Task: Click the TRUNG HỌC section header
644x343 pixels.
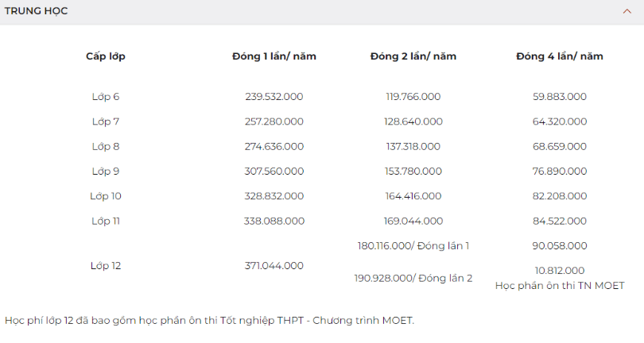Action: click(x=37, y=11)
